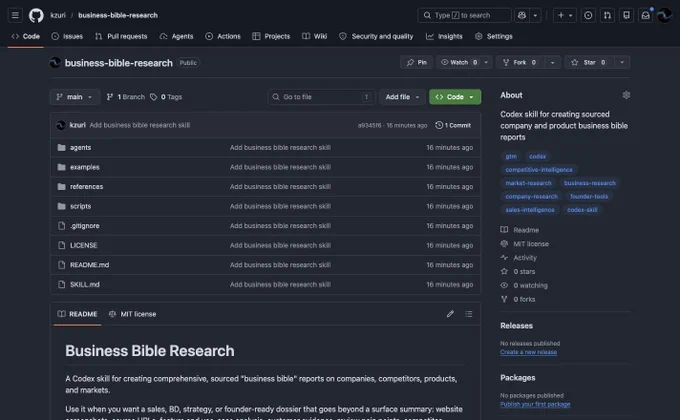The width and height of the screenshot is (680, 420).
Task: Open the SKILL.md file
Action: click(x=85, y=284)
